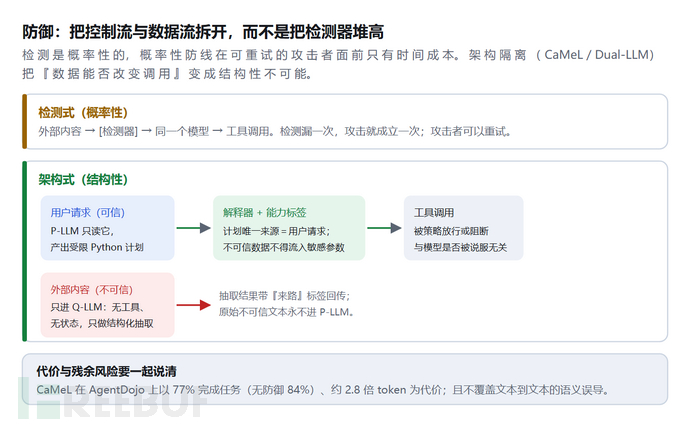
Task: Click the red arrow beside 外部内容 box
Action: click(x=194, y=305)
